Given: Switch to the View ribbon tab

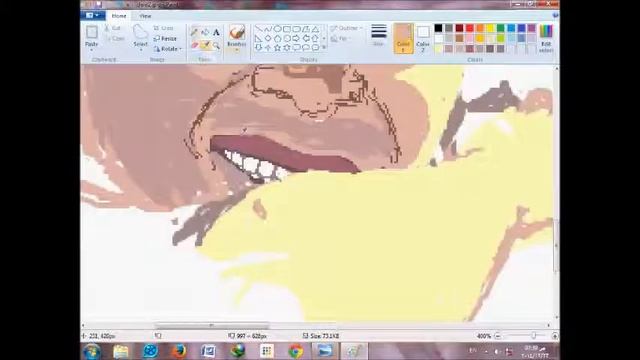Looking at the screenshot, I should coord(145,16).
